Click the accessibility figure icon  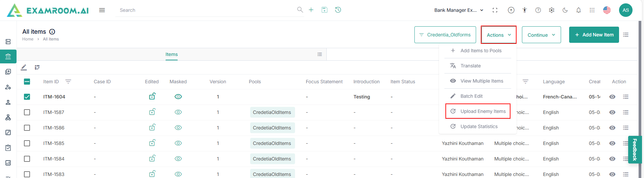525,10
